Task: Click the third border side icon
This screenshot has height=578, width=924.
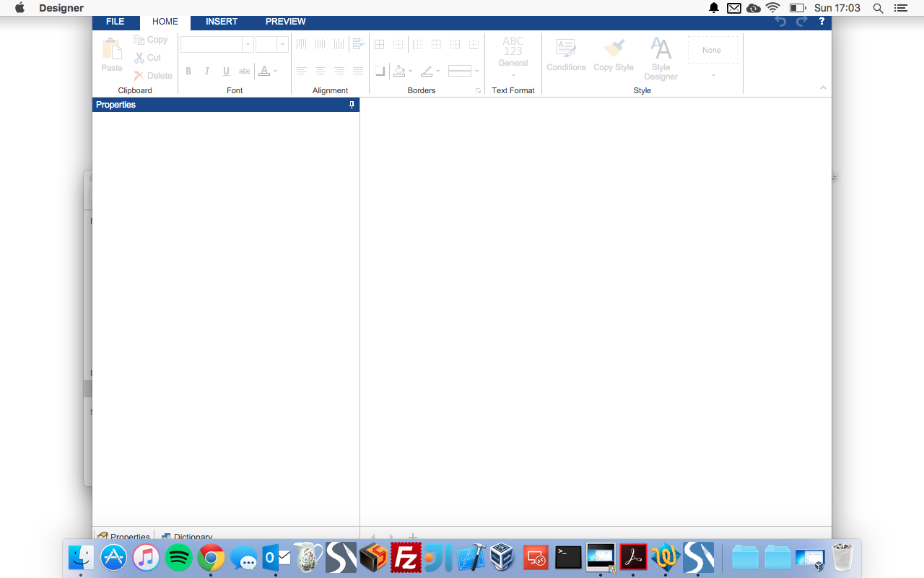Action: point(417,45)
